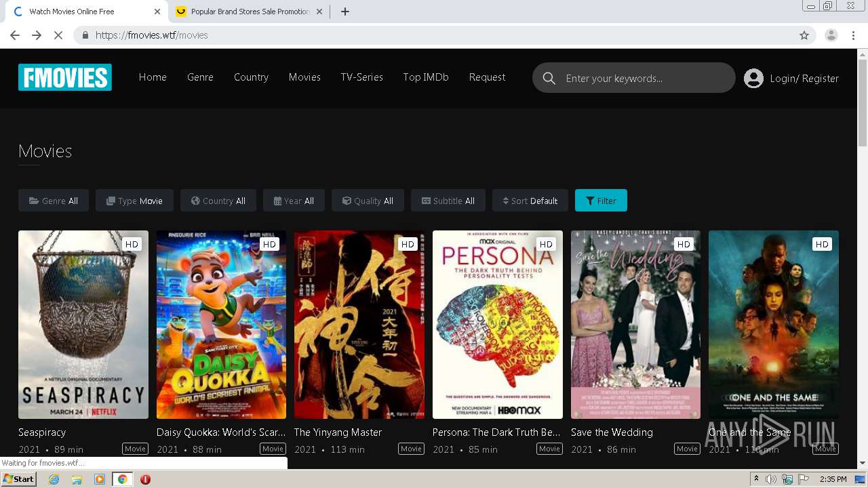This screenshot has height=488, width=868.
Task: Click Chrome taskbar icon
Action: [x=122, y=479]
